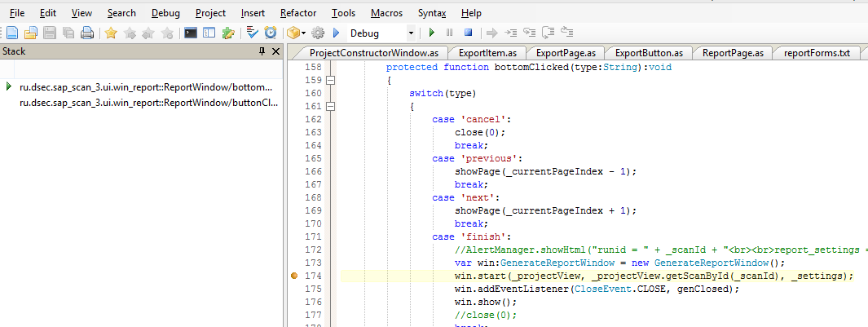
Task: Continue debugging with green play button
Action: pyautogui.click(x=432, y=33)
